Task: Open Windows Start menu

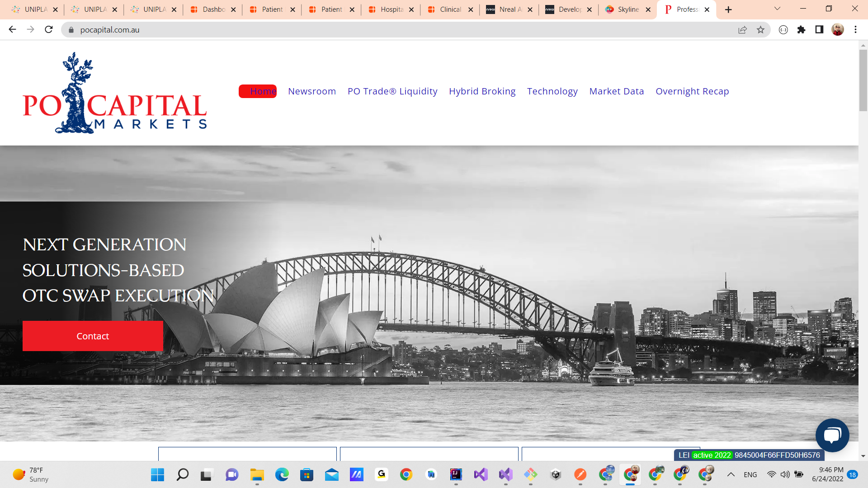Action: point(157,474)
